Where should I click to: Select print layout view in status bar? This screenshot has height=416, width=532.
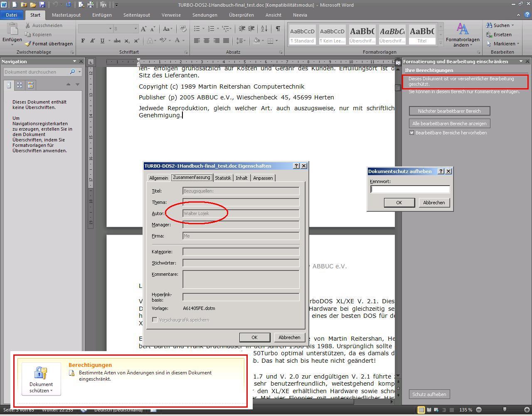[x=421, y=410]
